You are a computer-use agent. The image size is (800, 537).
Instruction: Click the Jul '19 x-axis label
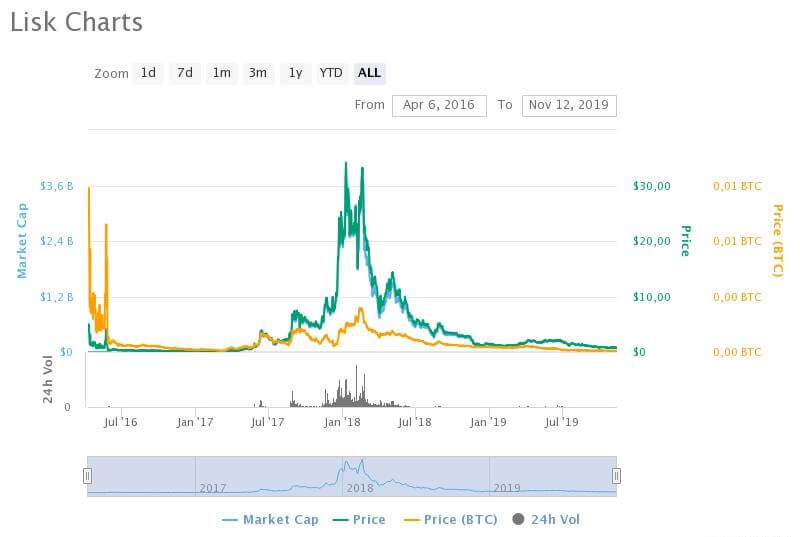pyautogui.click(x=562, y=422)
